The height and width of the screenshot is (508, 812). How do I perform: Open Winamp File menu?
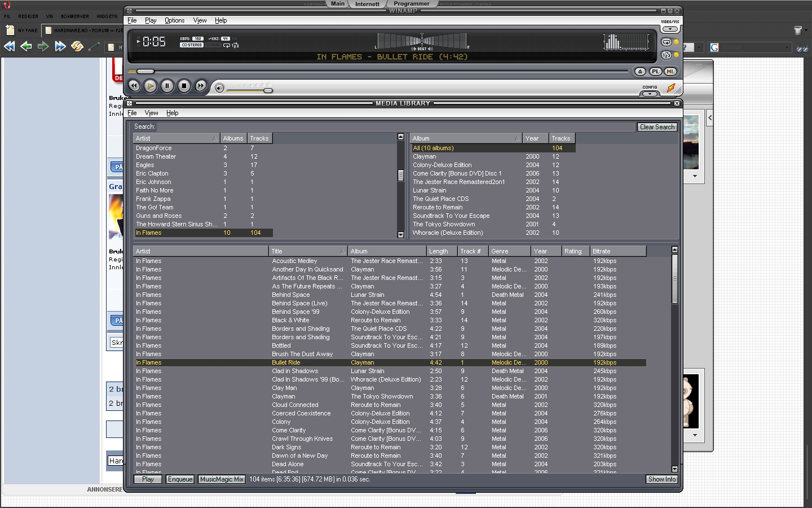pos(132,20)
